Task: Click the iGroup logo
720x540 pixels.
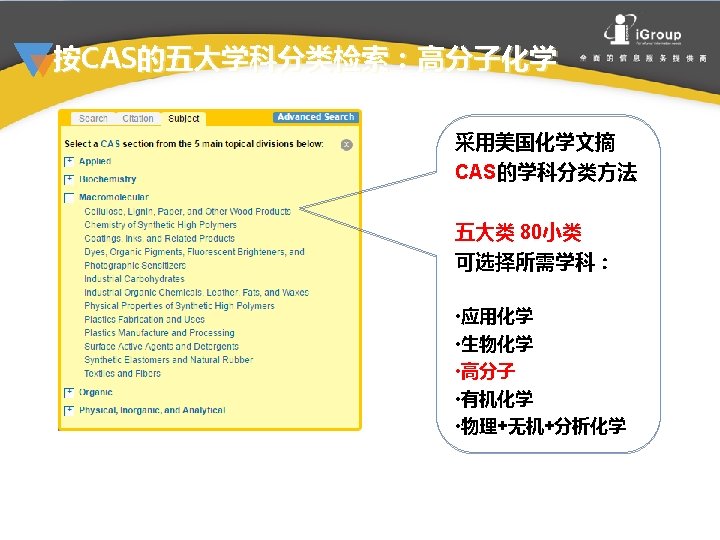Action: 642,30
